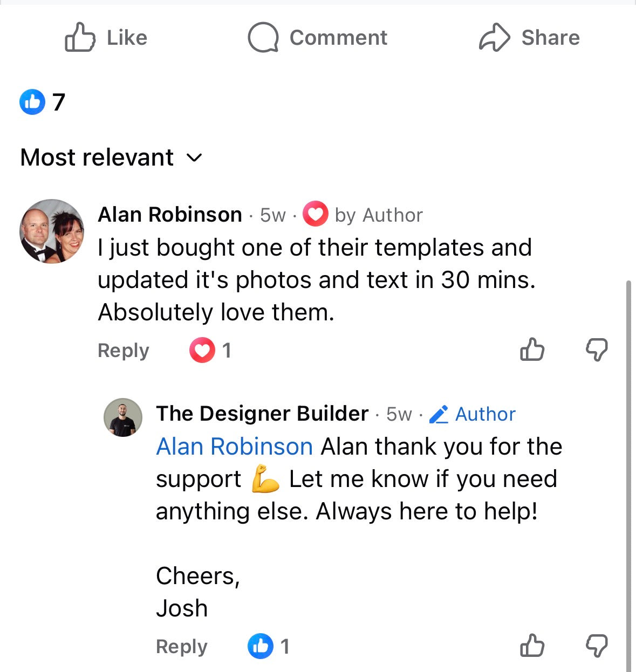Reply to The Designer Builder's comment
Viewport: 636px width, 672px height.
tap(181, 646)
